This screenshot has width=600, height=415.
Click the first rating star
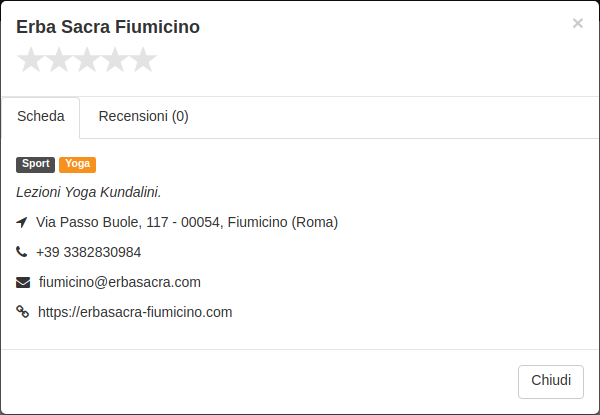pos(31,60)
